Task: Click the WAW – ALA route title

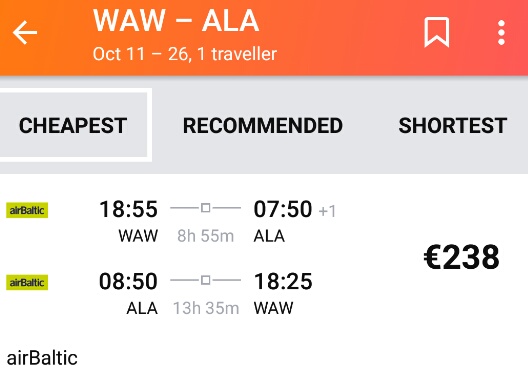Action: coord(176,21)
